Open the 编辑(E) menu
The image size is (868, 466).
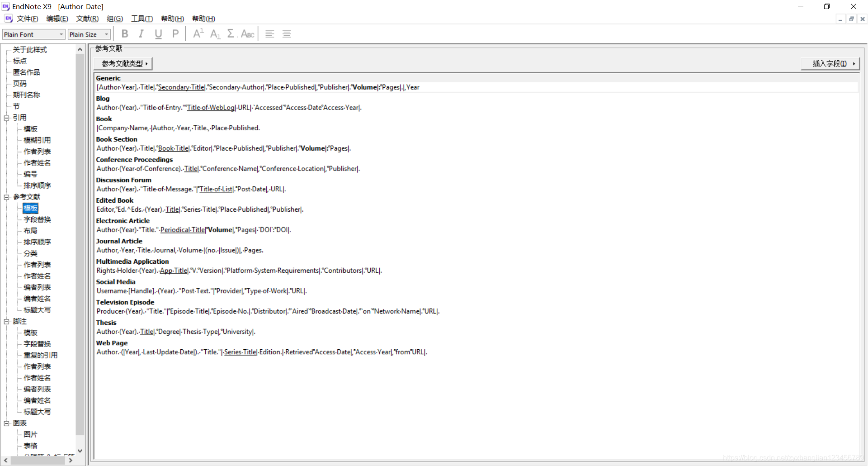[x=57, y=19]
